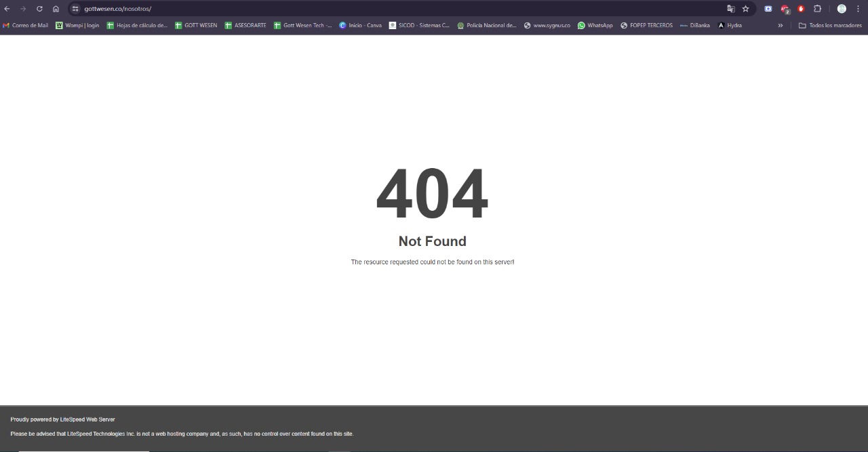This screenshot has height=452, width=868.
Task: Open the WhatsApp bookmark
Action: 595,25
